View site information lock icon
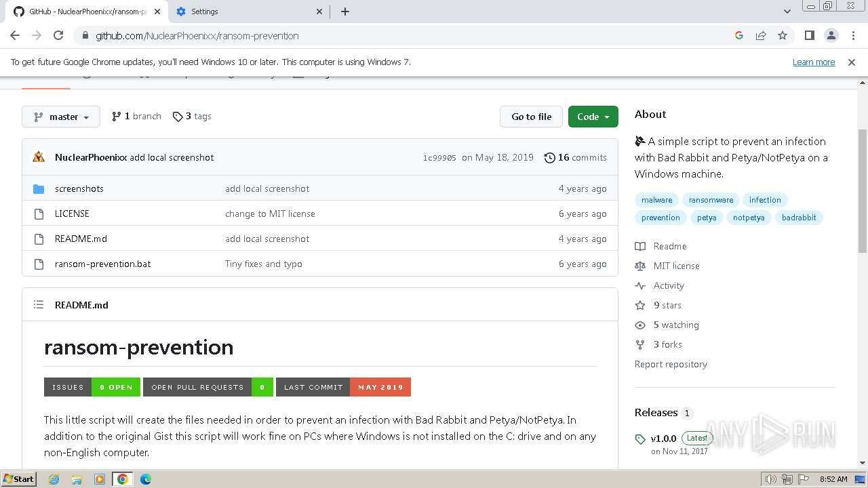868x488 pixels. click(85, 35)
